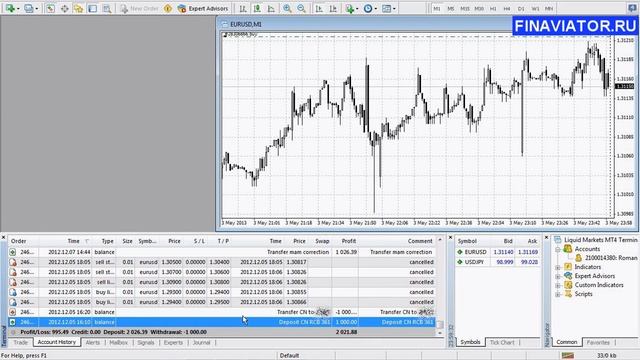The height and width of the screenshot is (360, 640).
Task: Select the D1 timeframe
Action: click(x=521, y=9)
